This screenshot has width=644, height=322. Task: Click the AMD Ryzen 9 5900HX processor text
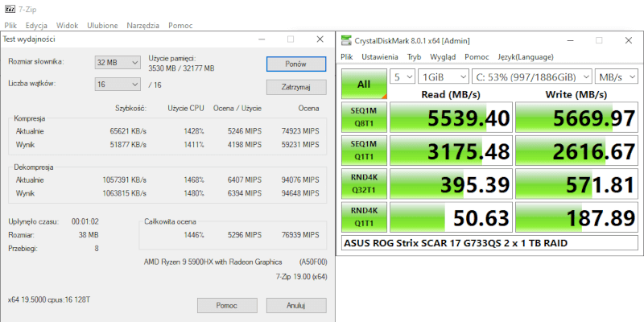click(213, 262)
